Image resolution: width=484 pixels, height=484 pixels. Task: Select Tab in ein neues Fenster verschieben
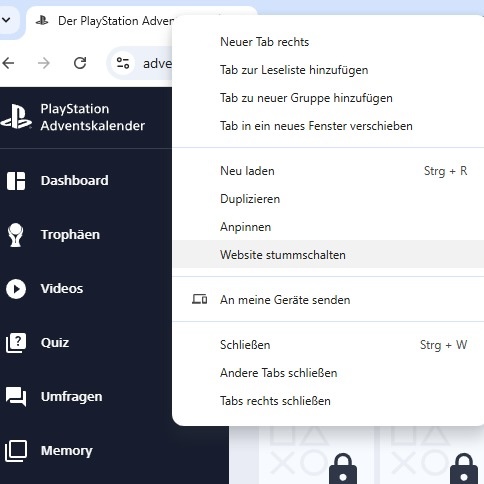coord(328,126)
